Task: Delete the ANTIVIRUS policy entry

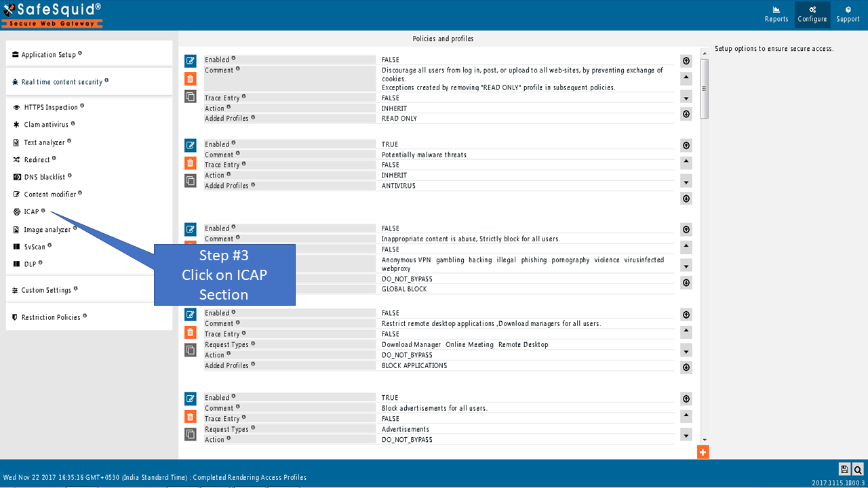Action: [x=191, y=163]
